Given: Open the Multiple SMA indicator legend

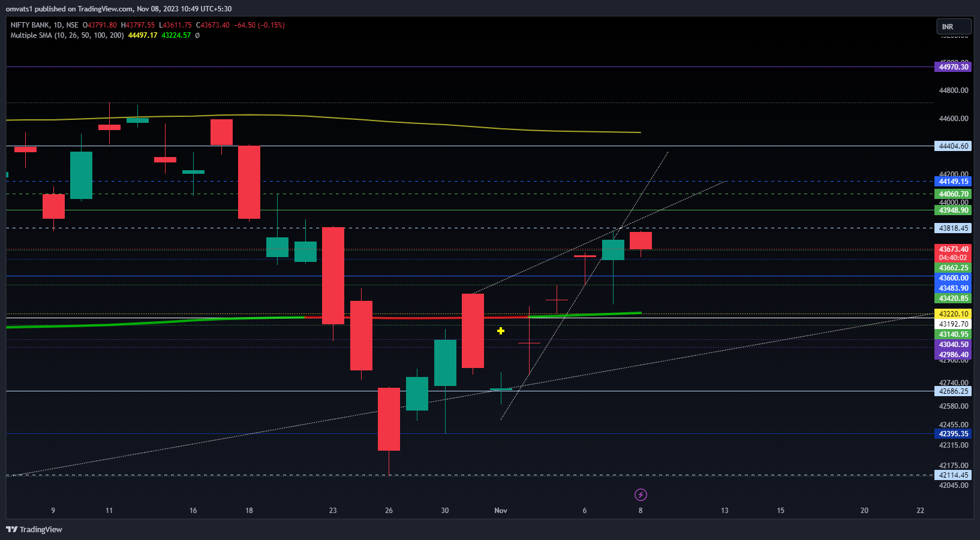Looking at the screenshot, I should [67, 35].
